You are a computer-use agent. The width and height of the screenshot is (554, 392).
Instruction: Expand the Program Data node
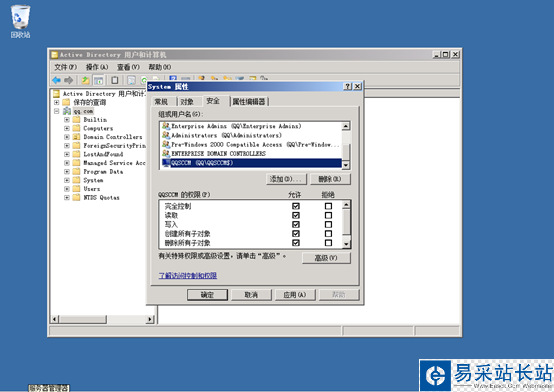(67, 171)
